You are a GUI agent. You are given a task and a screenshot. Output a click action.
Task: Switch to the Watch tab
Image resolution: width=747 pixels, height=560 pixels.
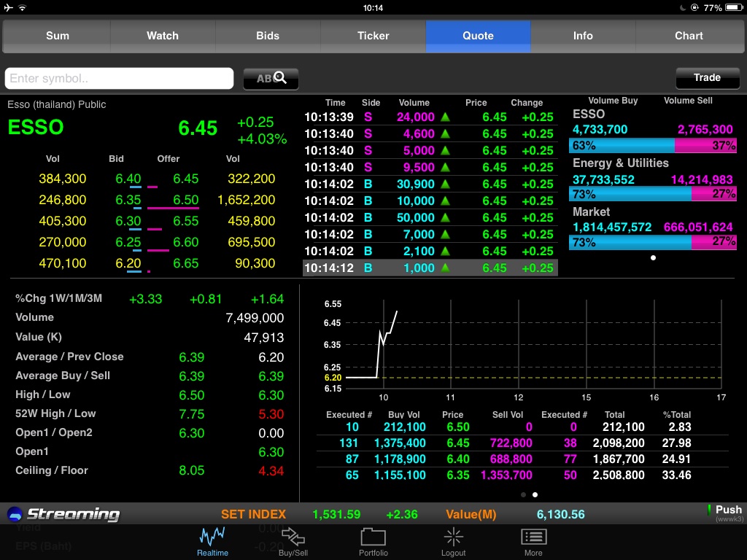pos(163,36)
